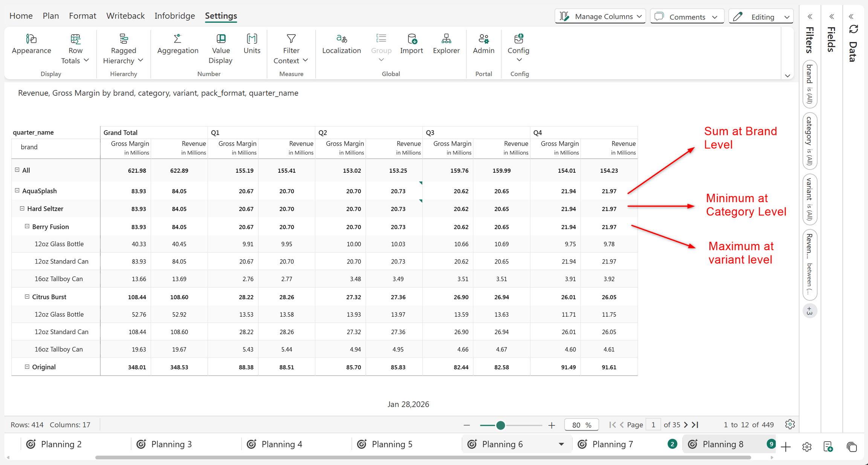Open the Explorer hierarchy icon
The image size is (868, 465).
click(x=446, y=39)
